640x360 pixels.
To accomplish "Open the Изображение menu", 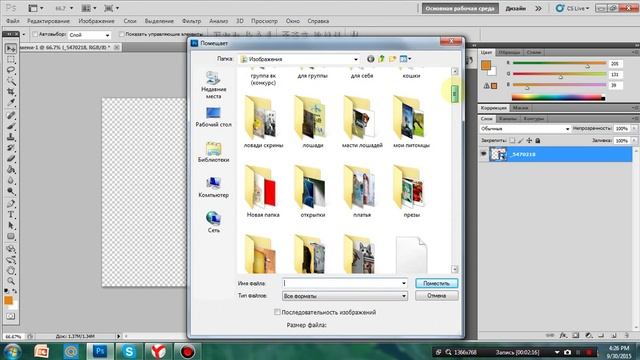I will (96, 21).
